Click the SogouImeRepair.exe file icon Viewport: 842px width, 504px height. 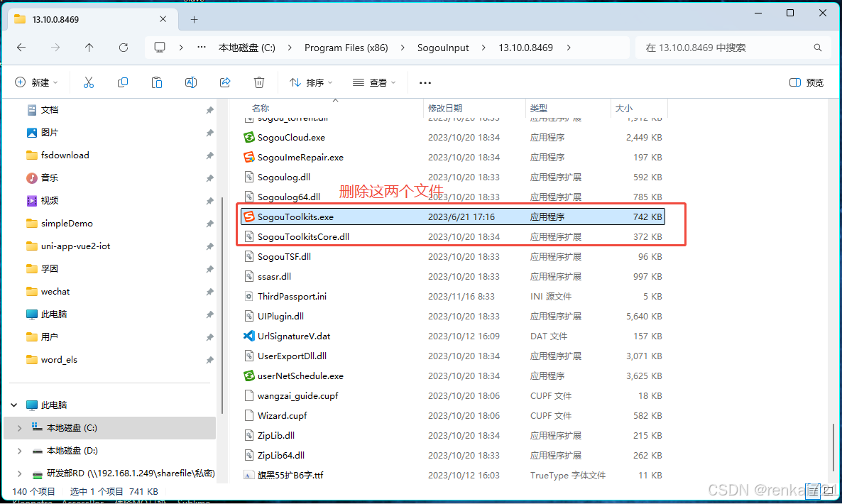(248, 158)
